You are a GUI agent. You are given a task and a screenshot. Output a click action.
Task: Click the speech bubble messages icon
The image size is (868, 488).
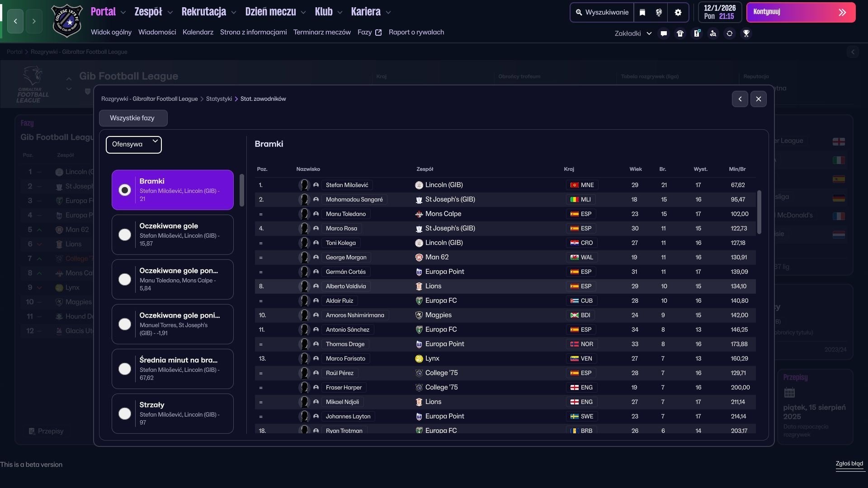664,33
